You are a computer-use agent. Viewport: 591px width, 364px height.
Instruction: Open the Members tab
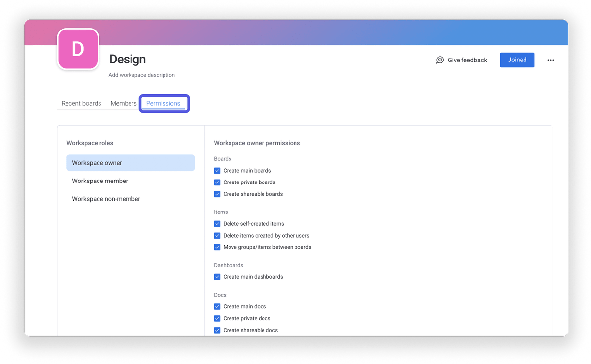click(x=124, y=104)
